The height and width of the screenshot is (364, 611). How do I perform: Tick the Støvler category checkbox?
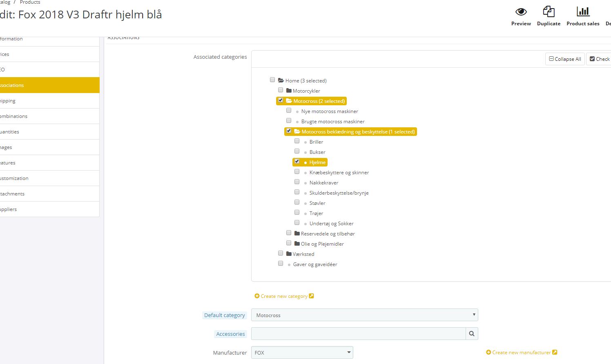pyautogui.click(x=297, y=202)
